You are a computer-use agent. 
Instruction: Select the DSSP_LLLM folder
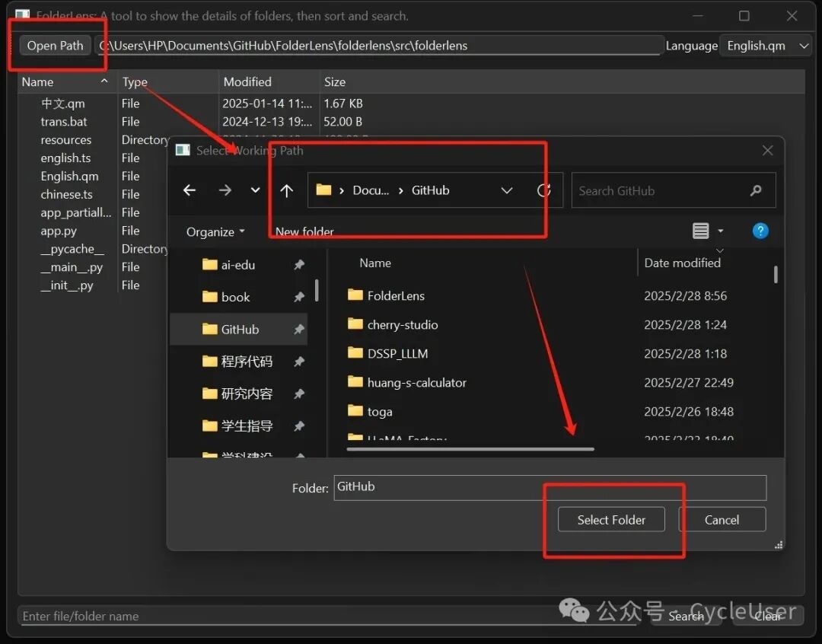click(397, 353)
